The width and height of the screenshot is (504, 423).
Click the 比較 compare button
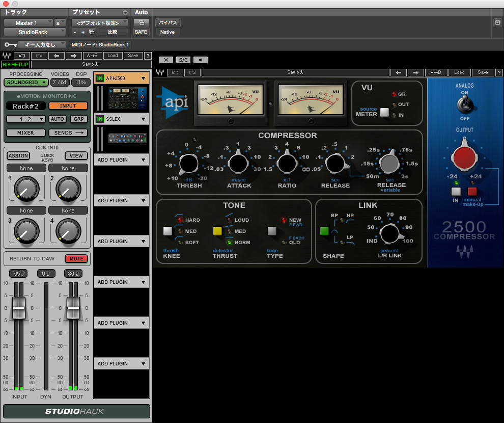coord(113,32)
